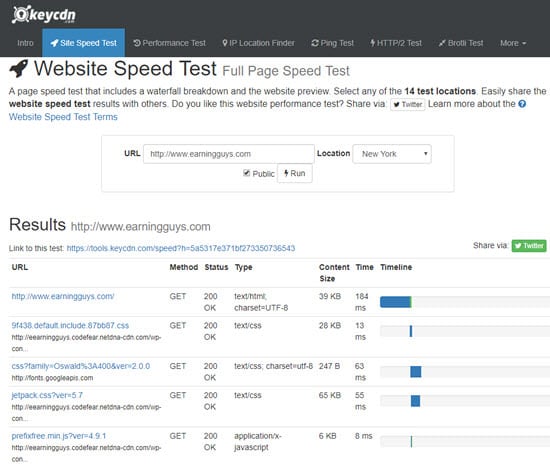Click the blue question mark help icon
The height and width of the screenshot is (467, 550).
[522, 104]
